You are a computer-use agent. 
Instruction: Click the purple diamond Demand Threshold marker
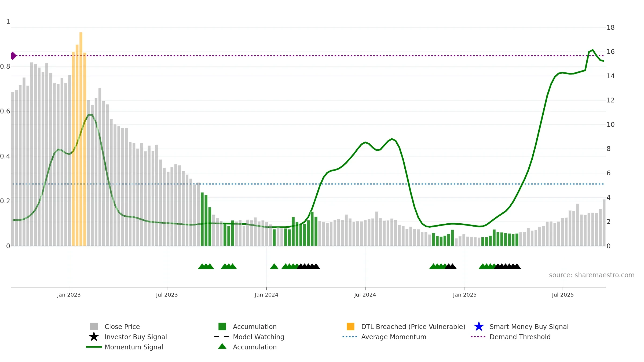click(13, 56)
